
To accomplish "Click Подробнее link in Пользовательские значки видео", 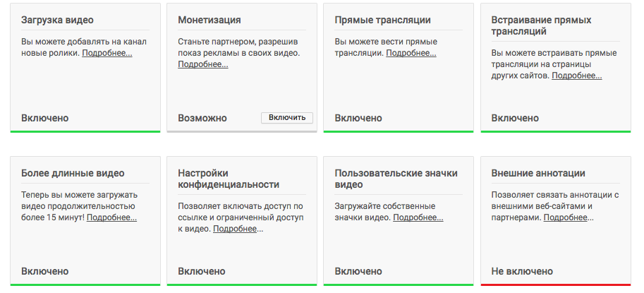I will click(418, 217).
